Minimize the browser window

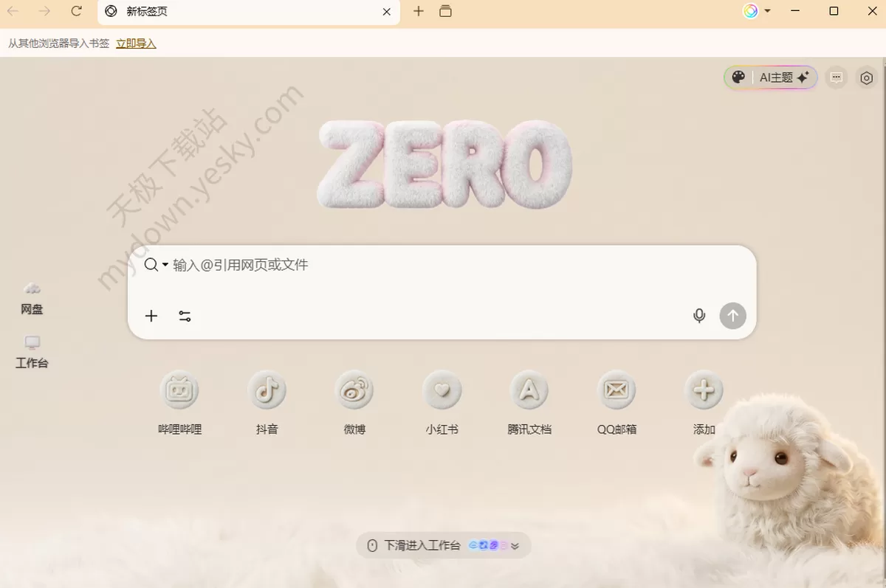coord(796,11)
